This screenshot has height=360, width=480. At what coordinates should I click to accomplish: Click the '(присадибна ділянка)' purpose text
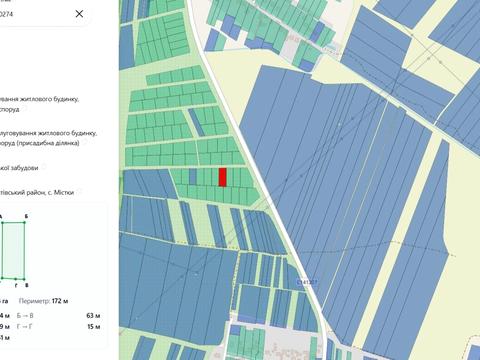pyautogui.click(x=48, y=143)
